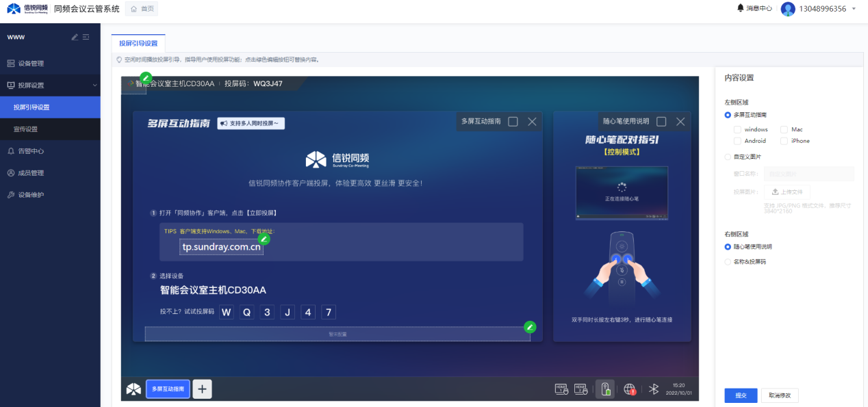Click the blue 提交 submit button
868x407 pixels.
point(741,395)
